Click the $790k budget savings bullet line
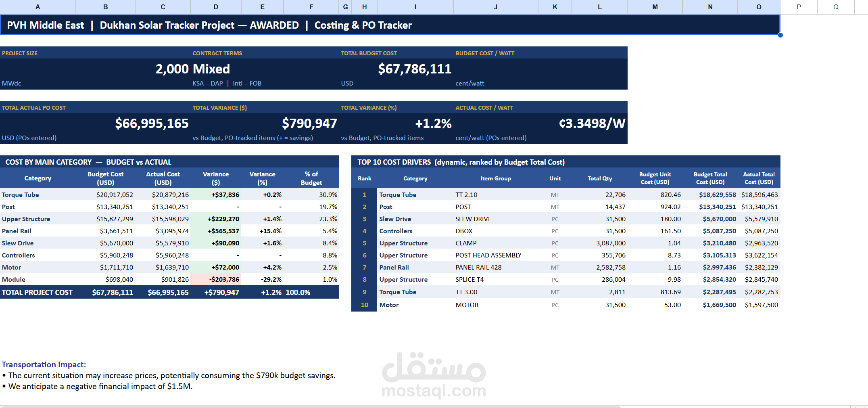 [x=169, y=375]
